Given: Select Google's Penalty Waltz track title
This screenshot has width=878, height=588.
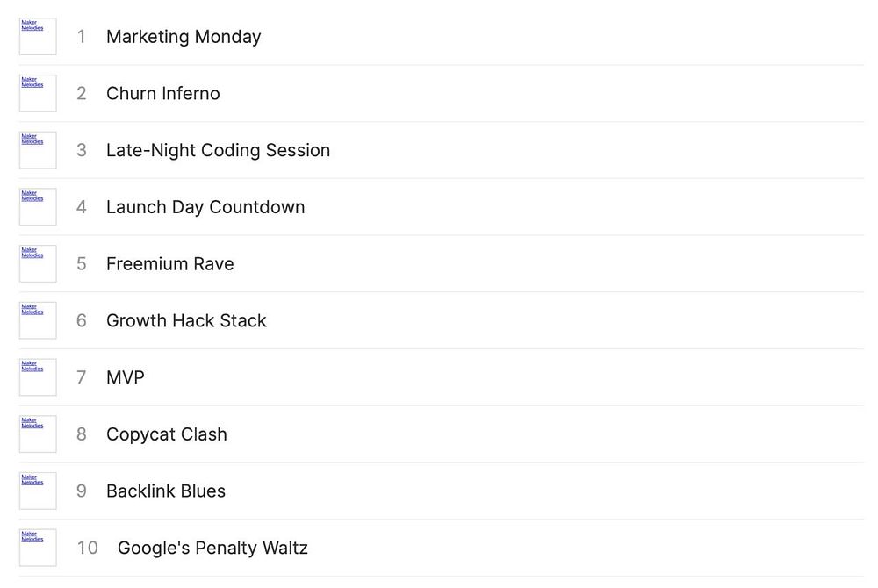Looking at the screenshot, I should [212, 549].
